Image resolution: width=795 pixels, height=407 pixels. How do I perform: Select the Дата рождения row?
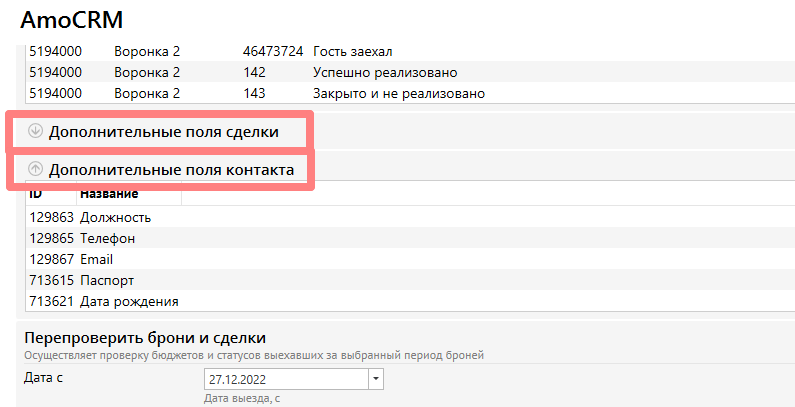click(x=410, y=302)
